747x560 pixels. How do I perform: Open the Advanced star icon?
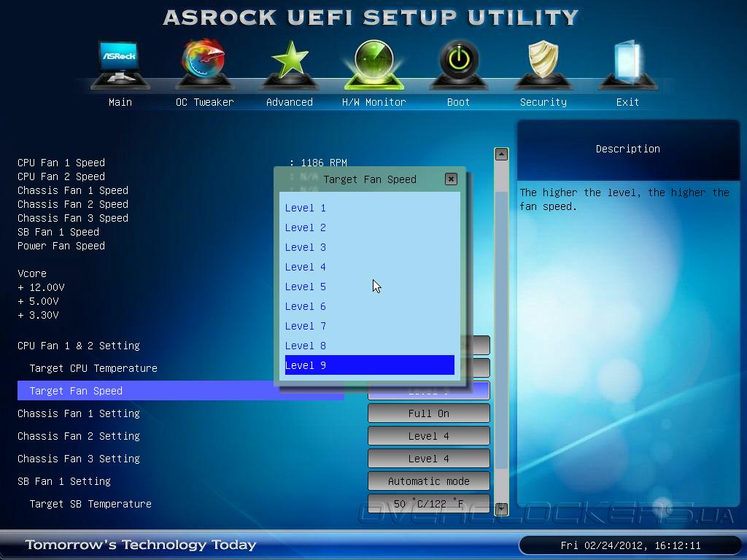coord(289,64)
